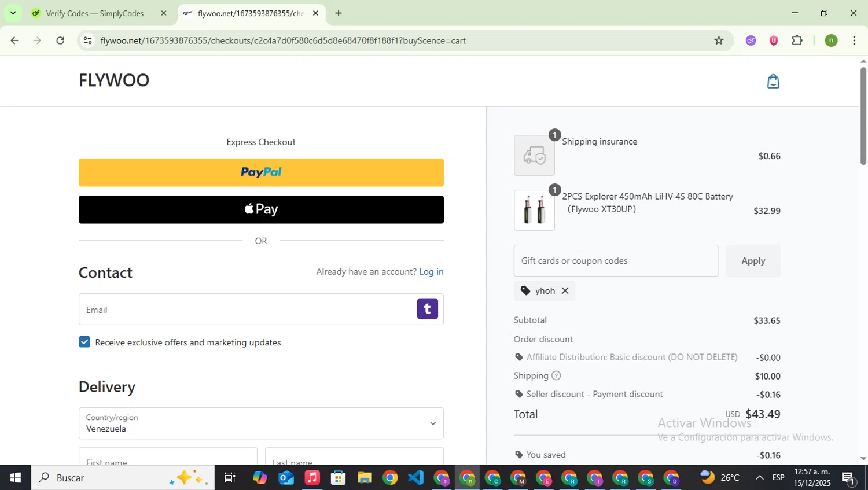Viewport: 868px width, 490px height.
Task: Open a new browser tab
Action: [x=339, y=13]
